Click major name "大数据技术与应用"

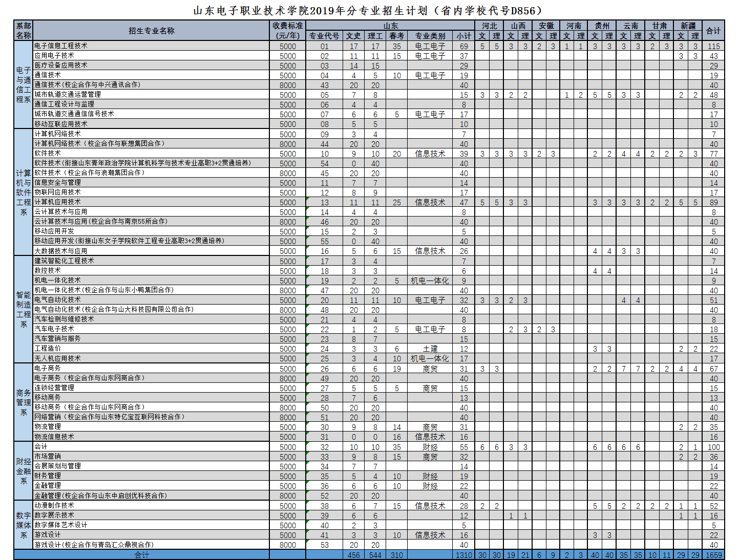61,251
